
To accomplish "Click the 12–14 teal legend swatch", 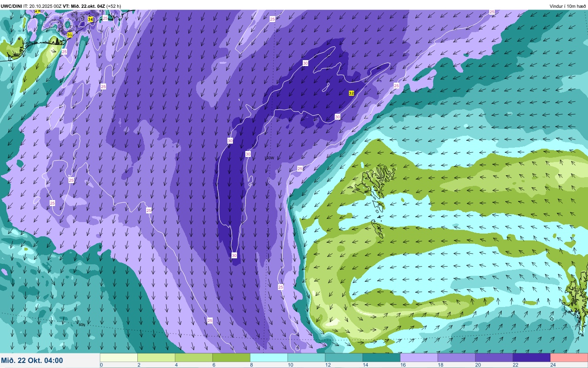I will 344,357.
